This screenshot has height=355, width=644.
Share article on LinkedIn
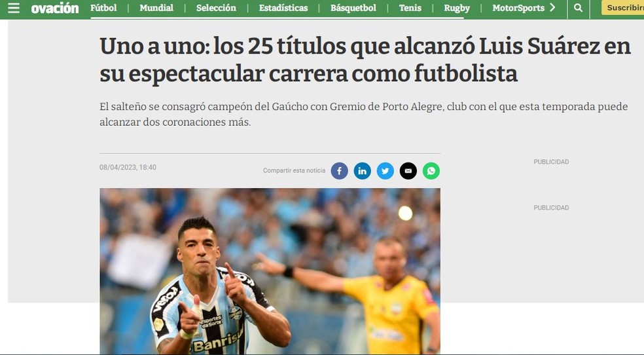(363, 171)
